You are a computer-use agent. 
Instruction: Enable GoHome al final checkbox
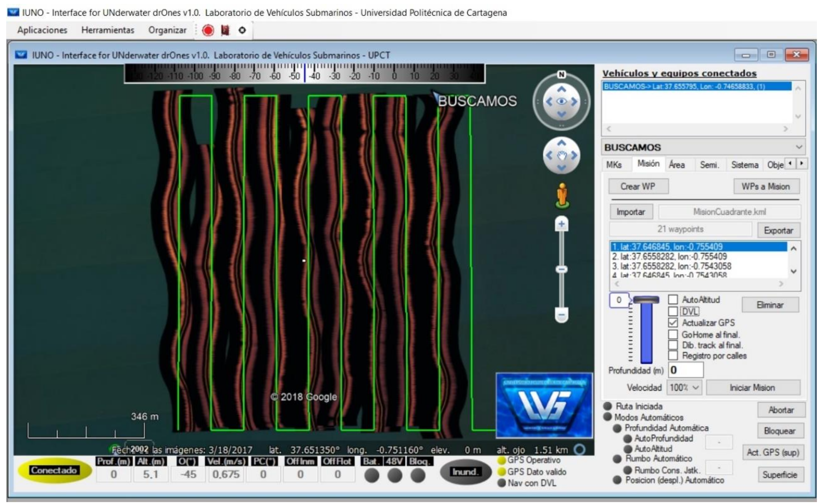click(x=673, y=334)
